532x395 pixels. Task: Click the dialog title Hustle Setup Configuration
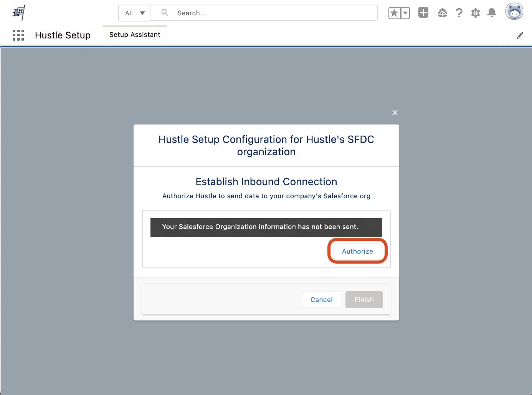pyautogui.click(x=266, y=146)
